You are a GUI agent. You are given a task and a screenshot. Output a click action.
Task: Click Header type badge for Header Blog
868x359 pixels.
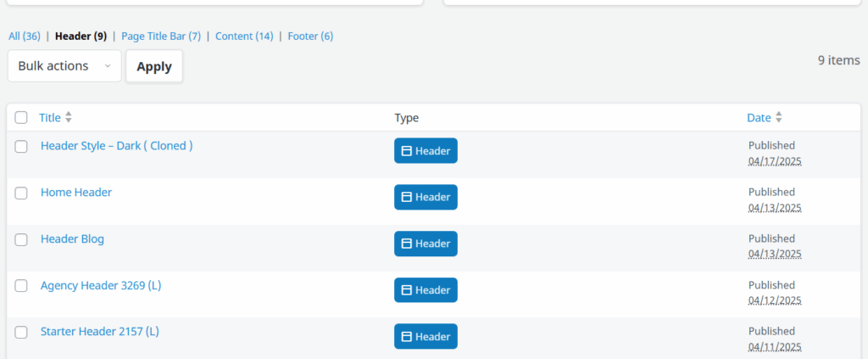tap(426, 244)
